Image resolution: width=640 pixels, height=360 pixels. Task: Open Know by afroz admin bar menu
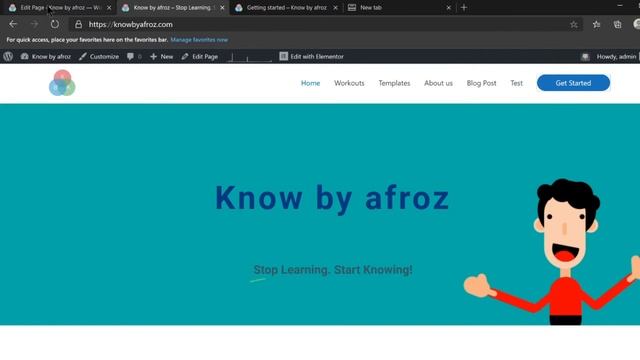[x=46, y=56]
